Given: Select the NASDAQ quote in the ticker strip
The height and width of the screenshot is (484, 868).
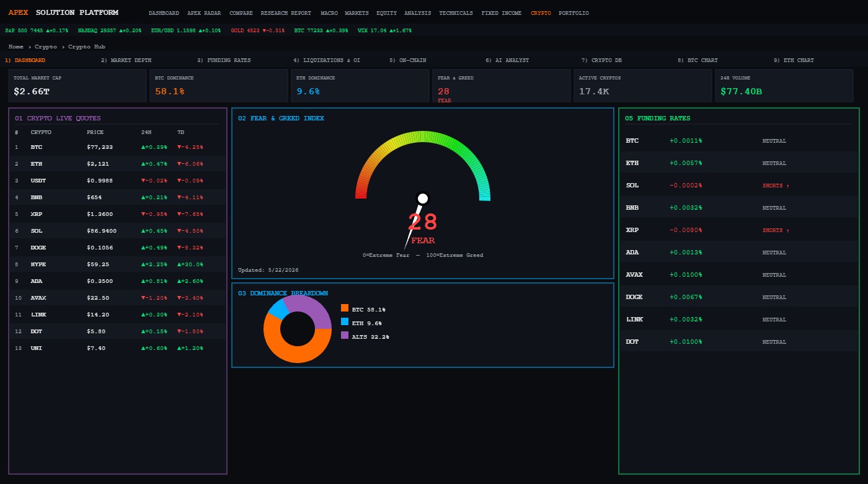Looking at the screenshot, I should (110, 30).
